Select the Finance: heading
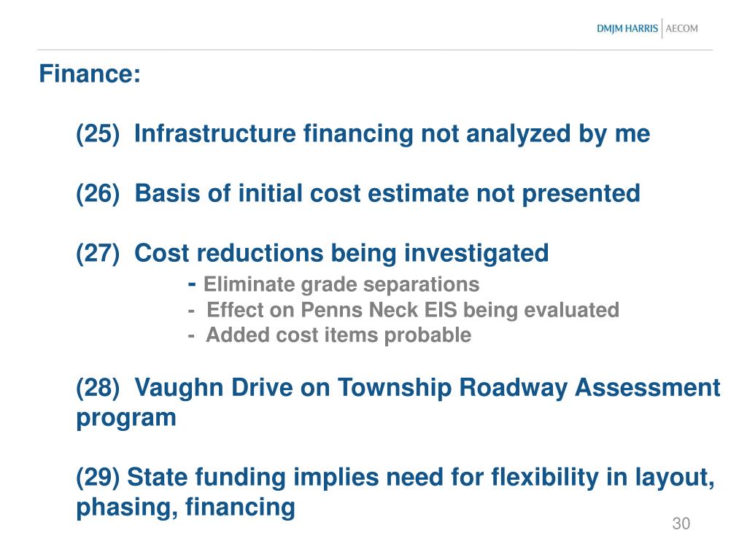 90,74
